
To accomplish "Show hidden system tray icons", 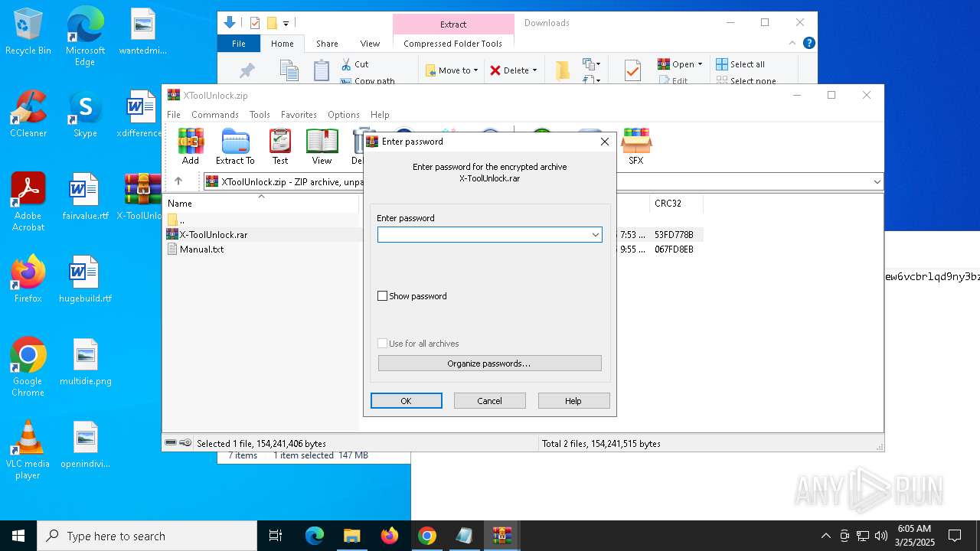I will (825, 536).
